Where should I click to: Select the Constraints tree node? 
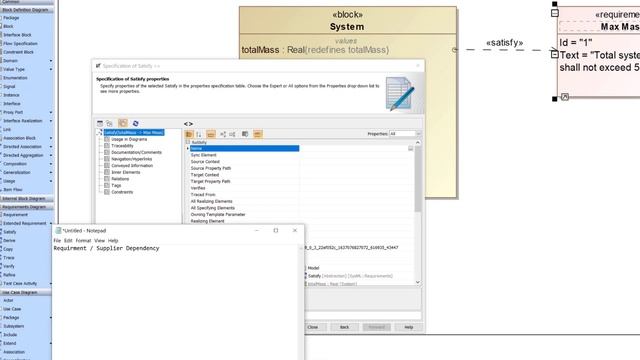(x=122, y=192)
